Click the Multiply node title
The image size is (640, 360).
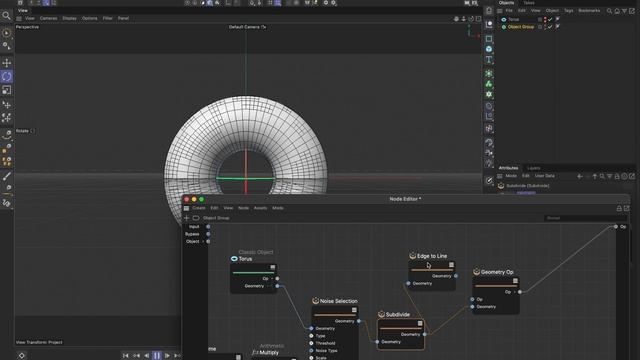tap(269, 352)
